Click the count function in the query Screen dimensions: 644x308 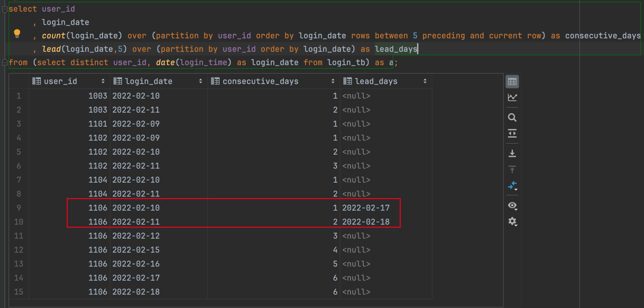point(53,35)
